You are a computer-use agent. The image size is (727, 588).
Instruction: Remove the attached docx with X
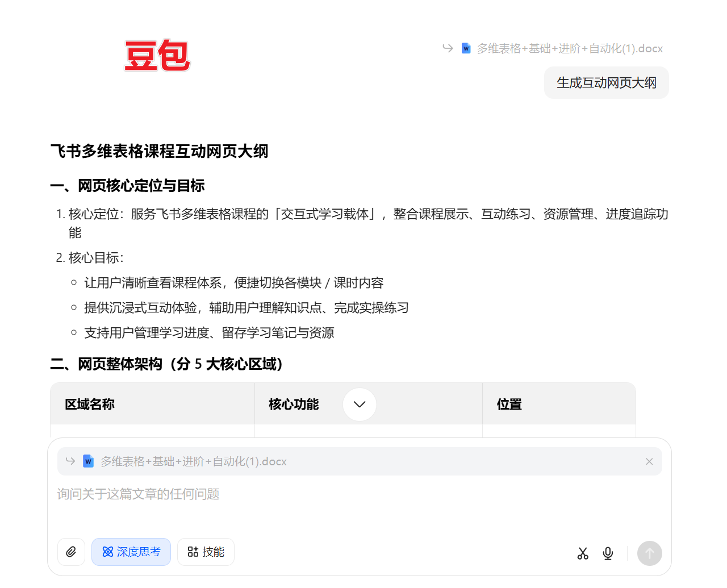click(x=649, y=461)
